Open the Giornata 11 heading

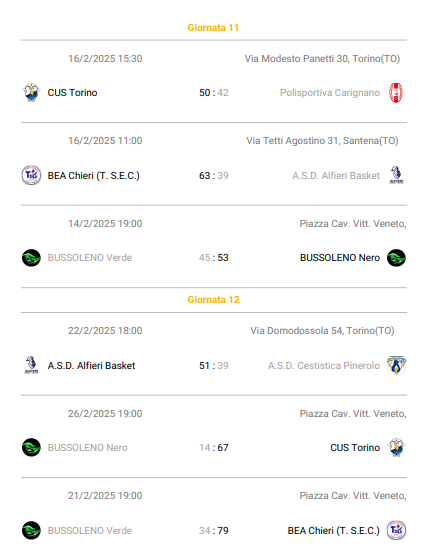tap(213, 28)
